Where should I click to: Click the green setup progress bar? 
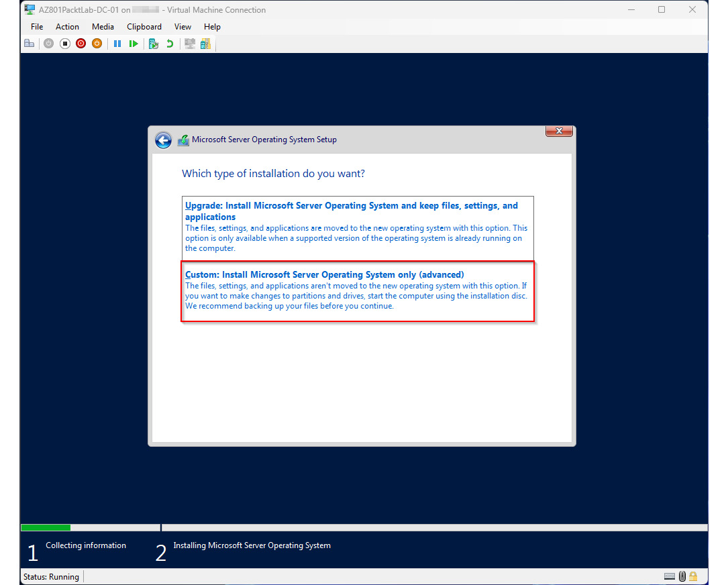(46, 527)
